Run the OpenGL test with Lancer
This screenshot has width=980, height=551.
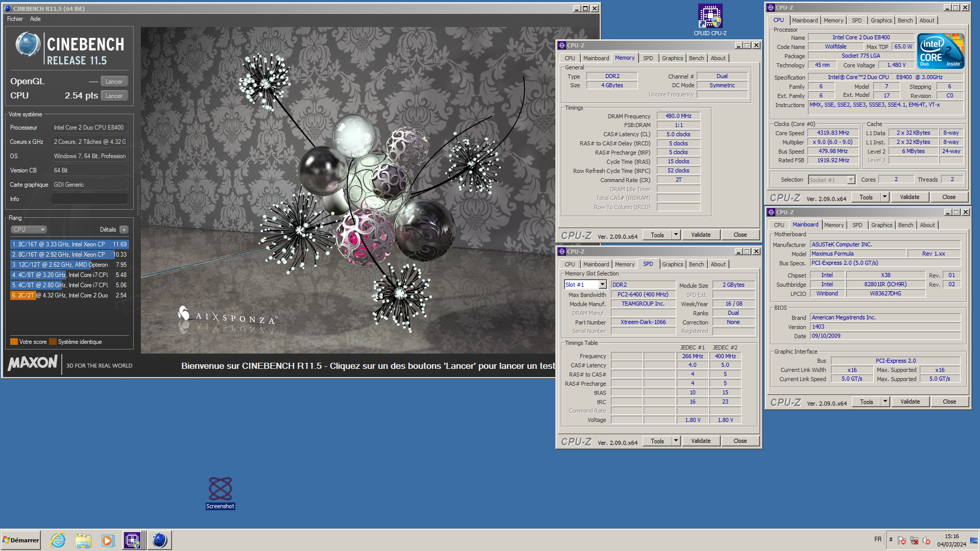point(114,82)
